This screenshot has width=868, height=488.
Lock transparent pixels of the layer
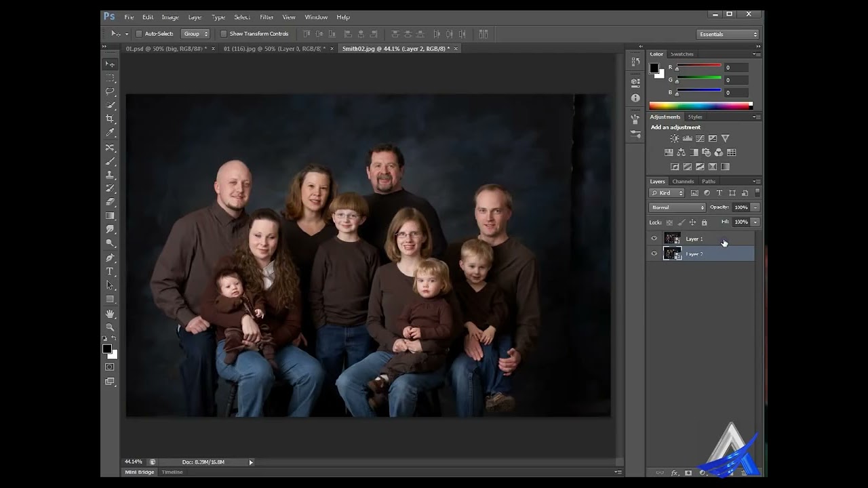[x=669, y=222]
